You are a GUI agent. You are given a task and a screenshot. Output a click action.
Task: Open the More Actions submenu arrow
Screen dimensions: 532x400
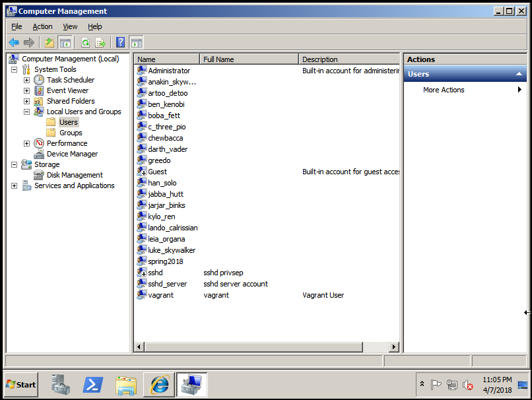pyautogui.click(x=519, y=90)
